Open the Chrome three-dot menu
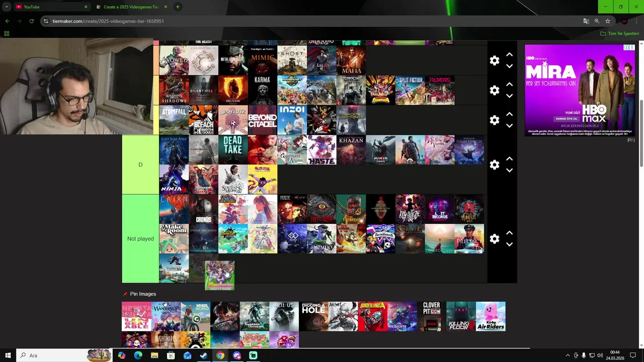Screen dimensions: 644x362 (636, 21)
